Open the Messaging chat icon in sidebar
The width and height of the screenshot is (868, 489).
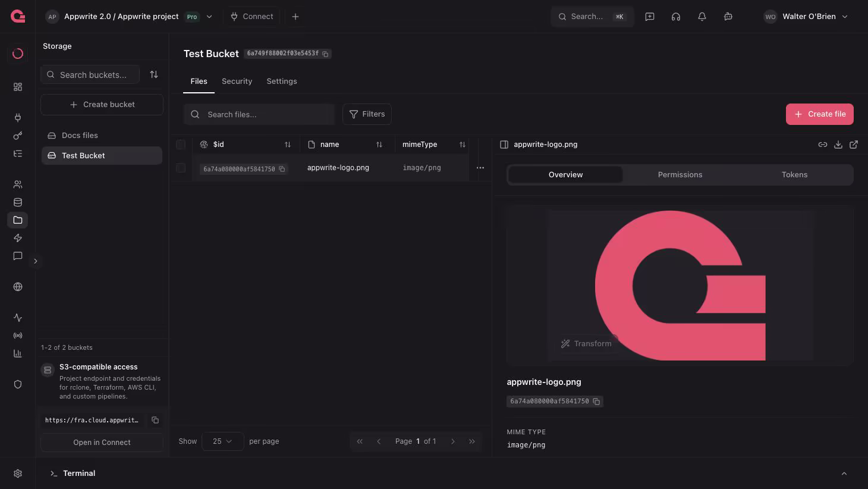coord(18,256)
